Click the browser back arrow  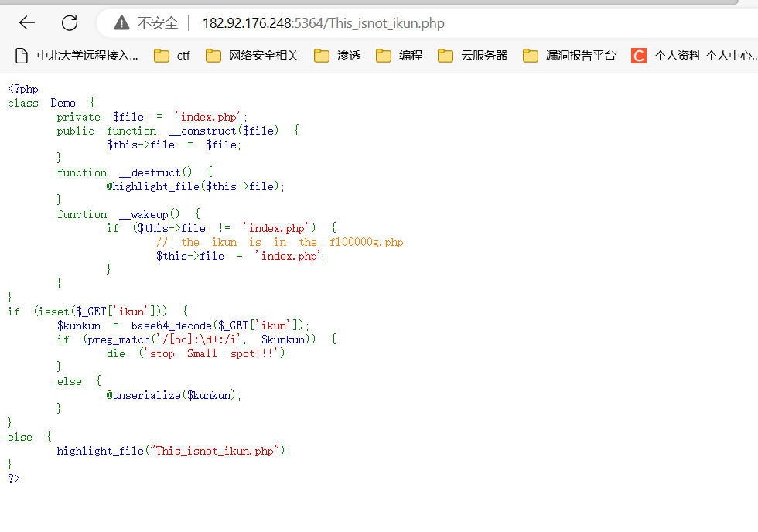click(27, 23)
